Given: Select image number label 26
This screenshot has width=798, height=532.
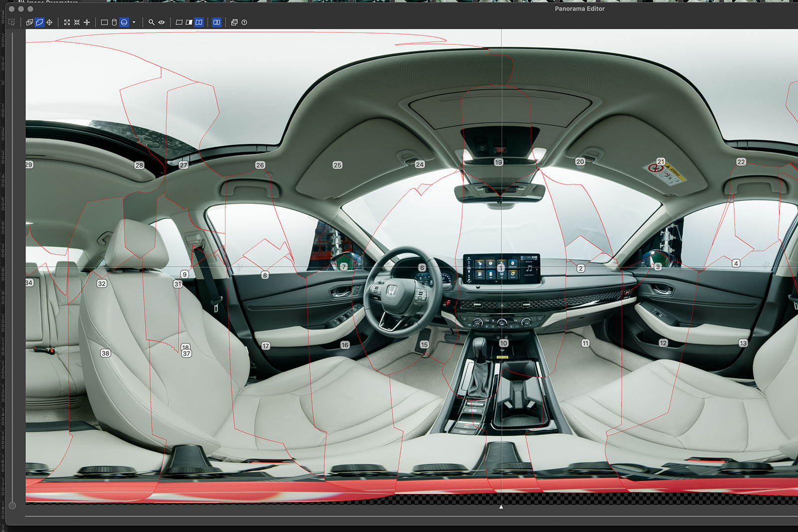Looking at the screenshot, I should (x=260, y=165).
